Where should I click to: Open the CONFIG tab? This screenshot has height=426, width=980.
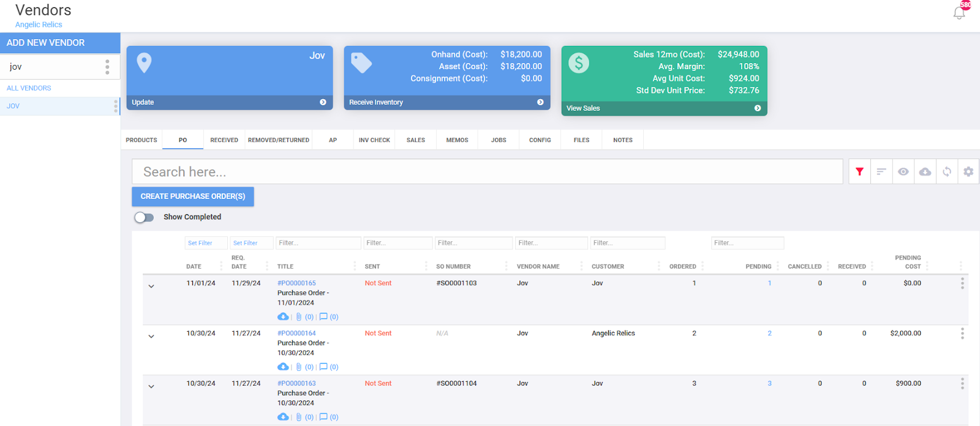[540, 140]
